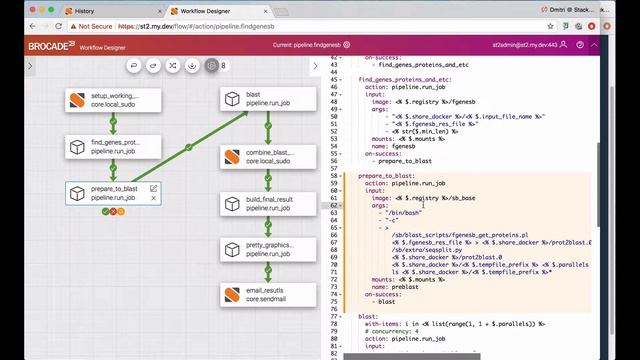Screen dimensions: 640x360
Task: Click code line 'name: fgenesb'
Action: coord(393,146)
